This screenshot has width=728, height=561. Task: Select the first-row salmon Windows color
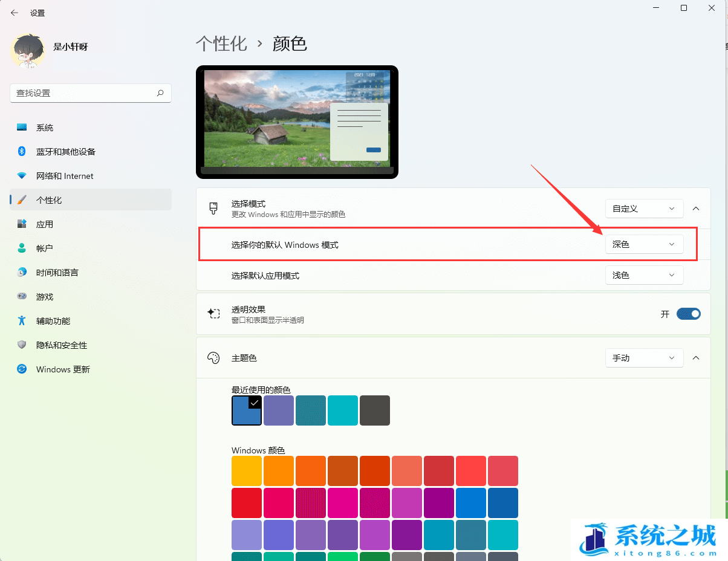pos(407,471)
